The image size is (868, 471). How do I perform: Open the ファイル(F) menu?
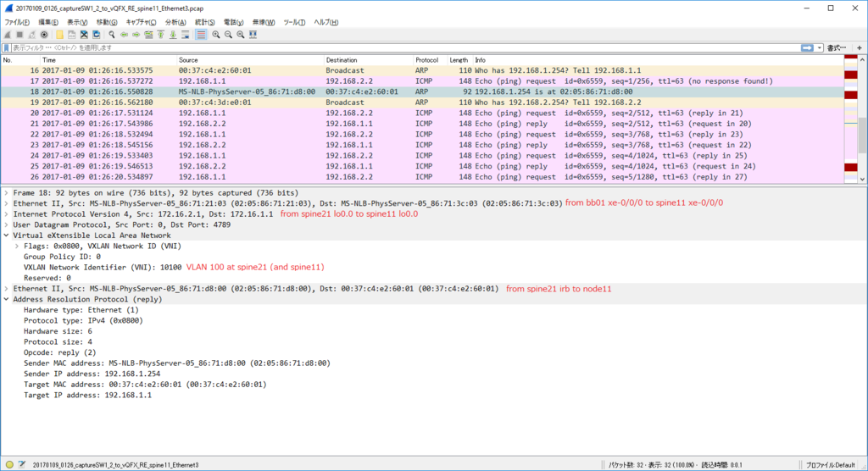[x=17, y=22]
